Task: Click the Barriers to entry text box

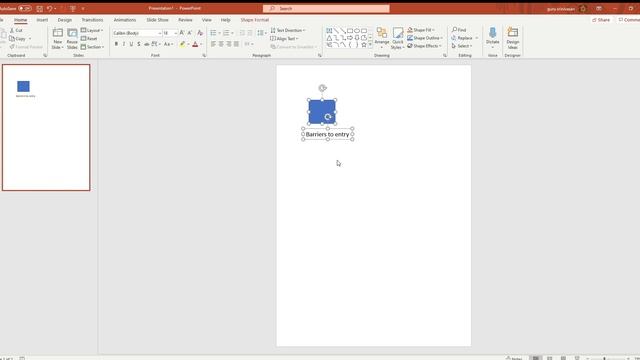Action: point(327,134)
